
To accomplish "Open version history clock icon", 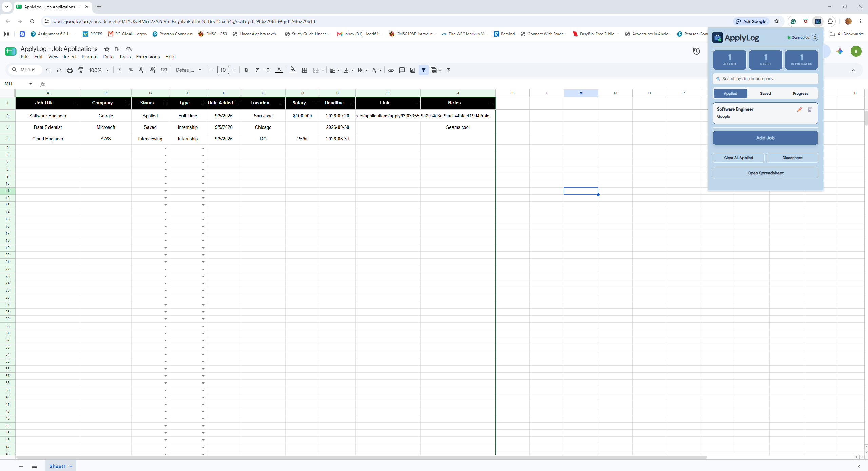I will tap(697, 51).
